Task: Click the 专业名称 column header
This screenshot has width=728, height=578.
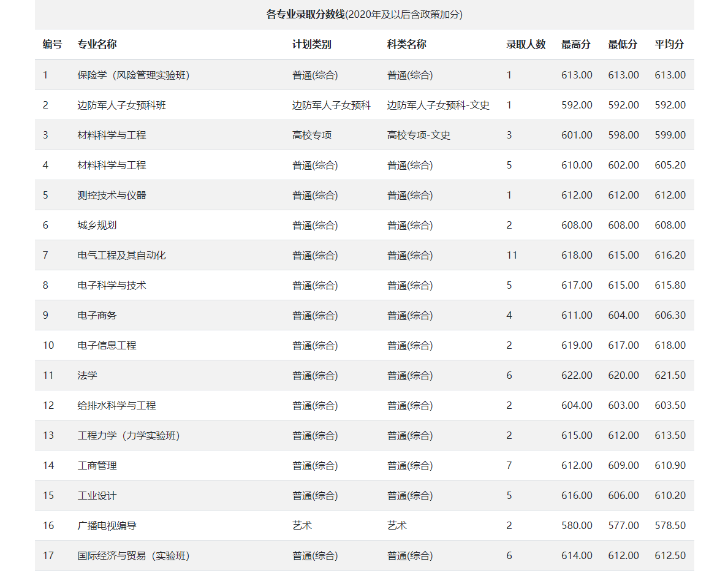Action: pos(97,45)
